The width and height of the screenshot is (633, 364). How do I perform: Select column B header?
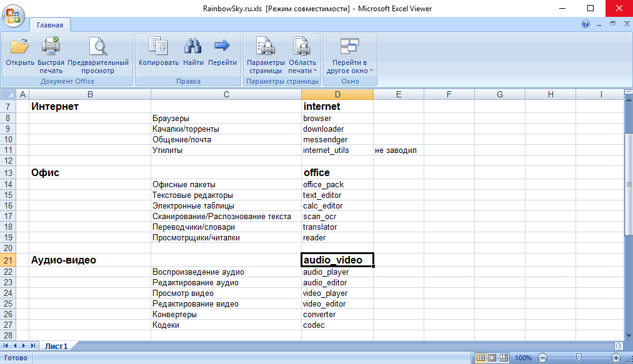coord(90,94)
